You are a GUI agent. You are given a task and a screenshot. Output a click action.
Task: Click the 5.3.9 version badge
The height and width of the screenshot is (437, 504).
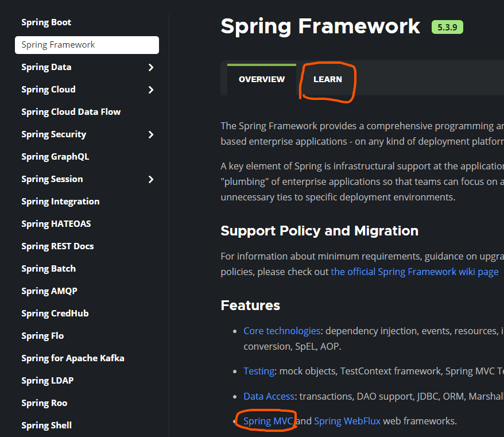[x=447, y=27]
